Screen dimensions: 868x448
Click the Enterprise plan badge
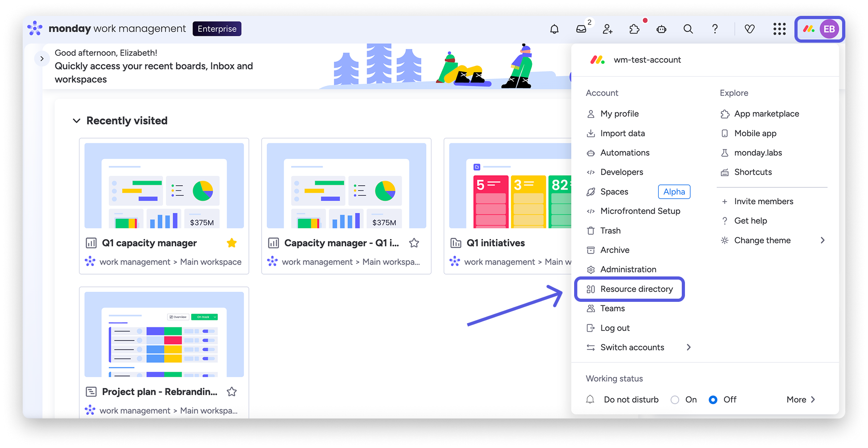217,29
